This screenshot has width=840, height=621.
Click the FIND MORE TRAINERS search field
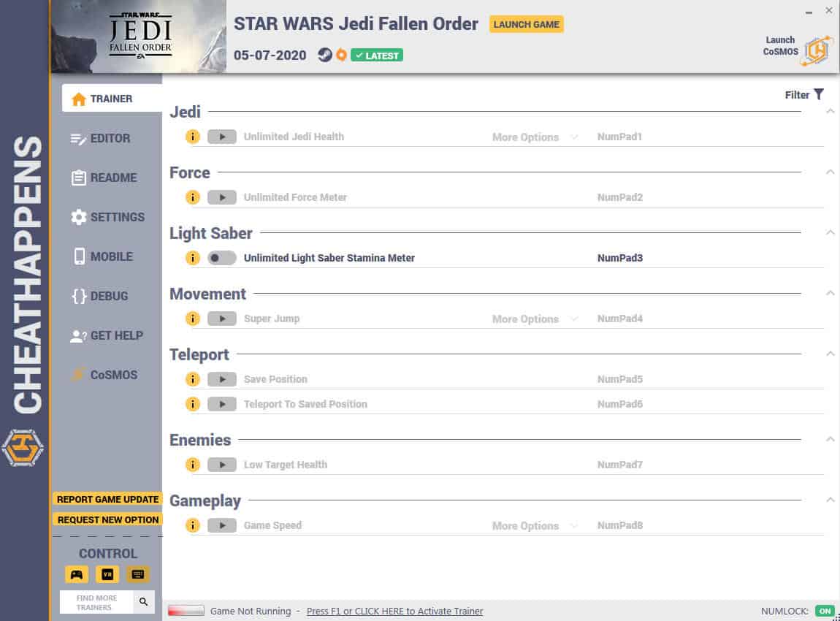[x=96, y=602]
